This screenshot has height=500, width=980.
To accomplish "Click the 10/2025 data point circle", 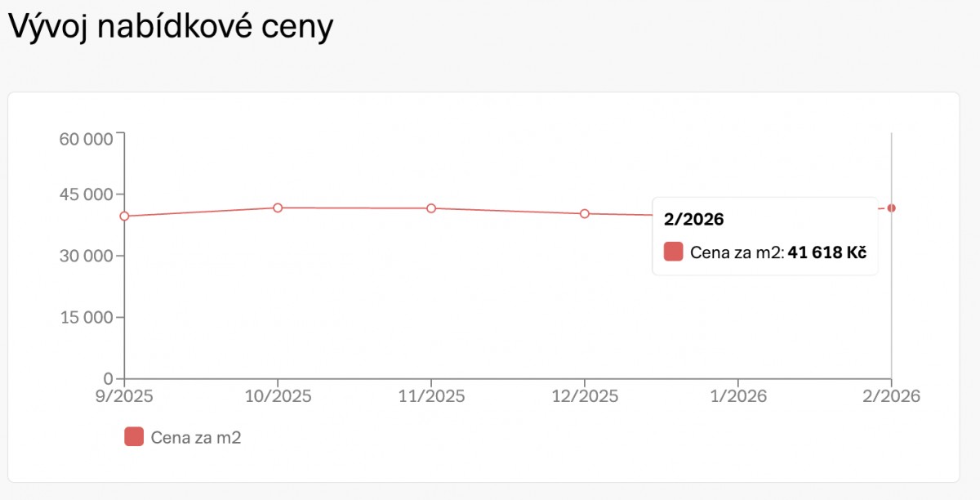I will (x=278, y=208).
